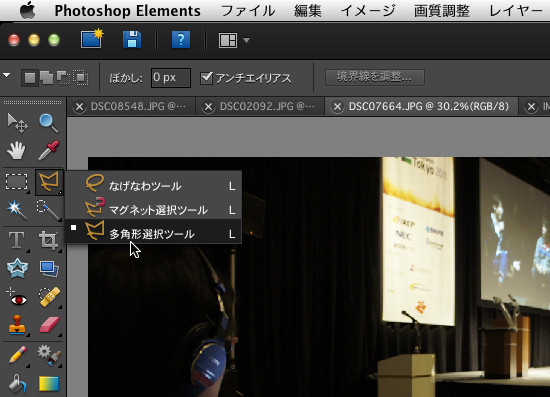550x397 pixels.
Task: Select the Eraser tool
Action: coord(49,325)
